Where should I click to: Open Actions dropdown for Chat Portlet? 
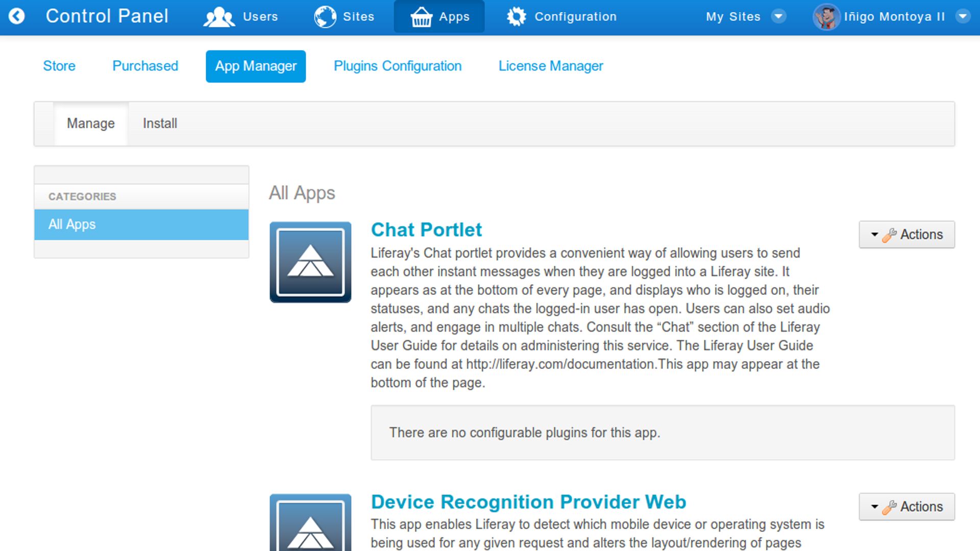[x=906, y=235]
